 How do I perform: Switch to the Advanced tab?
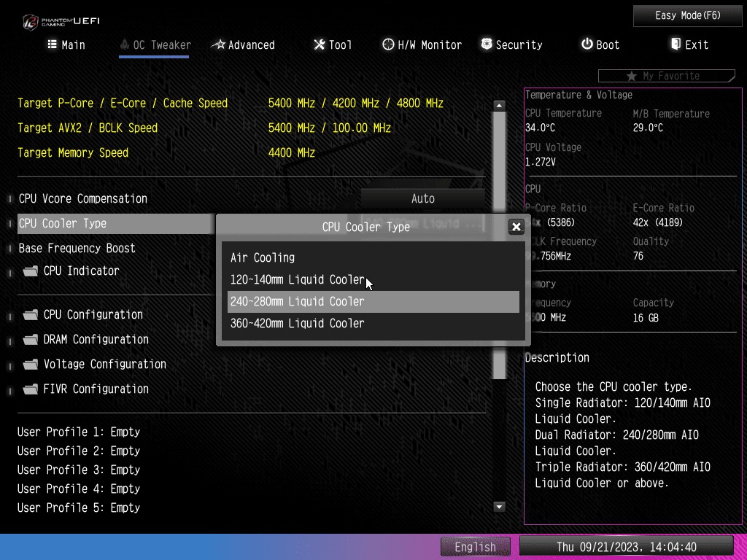coord(244,44)
